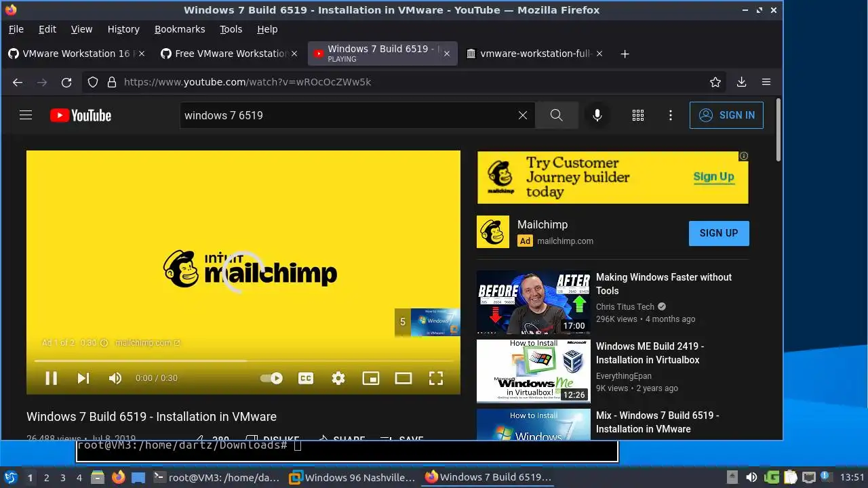868x488 pixels.
Task: View site lock security info
Action: pos(111,82)
